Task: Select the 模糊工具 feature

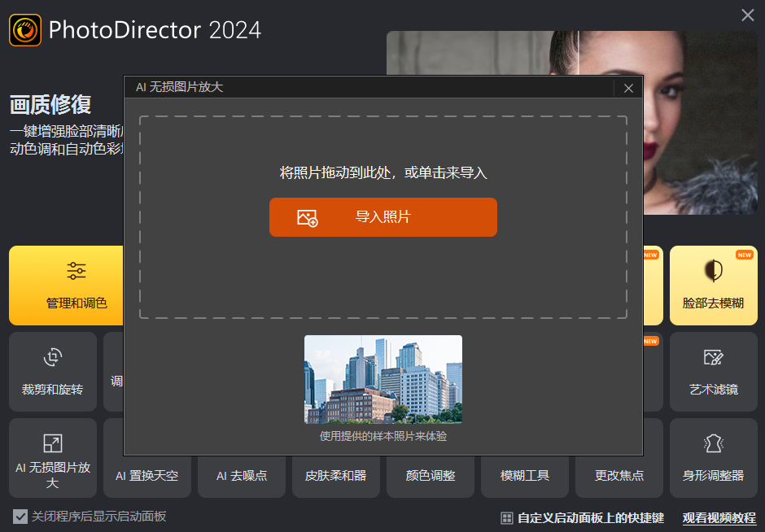Action: coord(524,477)
